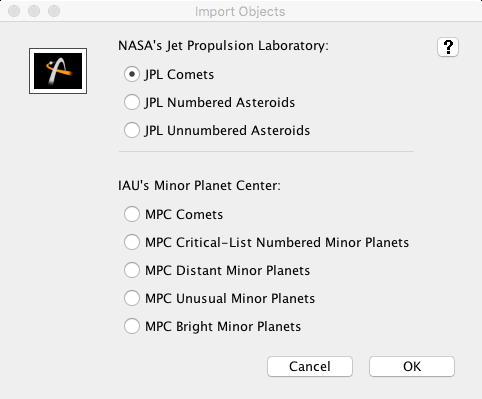This screenshot has width=482, height=399.
Task: Click the Cancel button
Action: click(310, 366)
